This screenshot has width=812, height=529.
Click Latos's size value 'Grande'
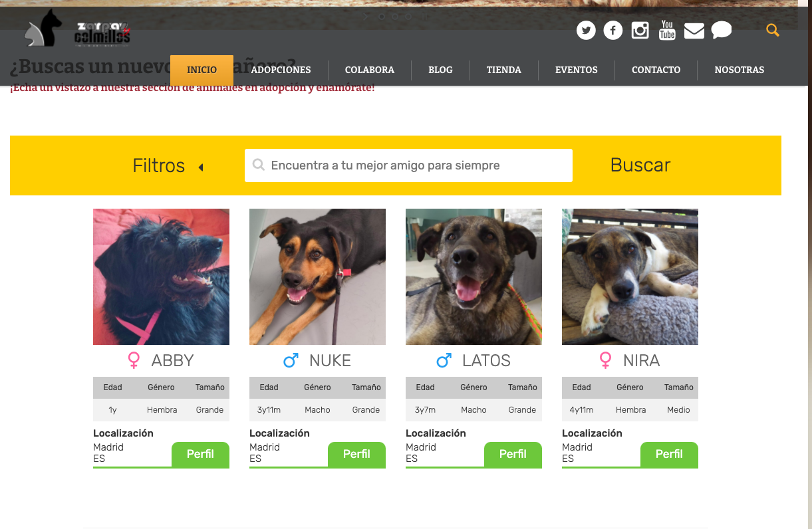[522, 410]
